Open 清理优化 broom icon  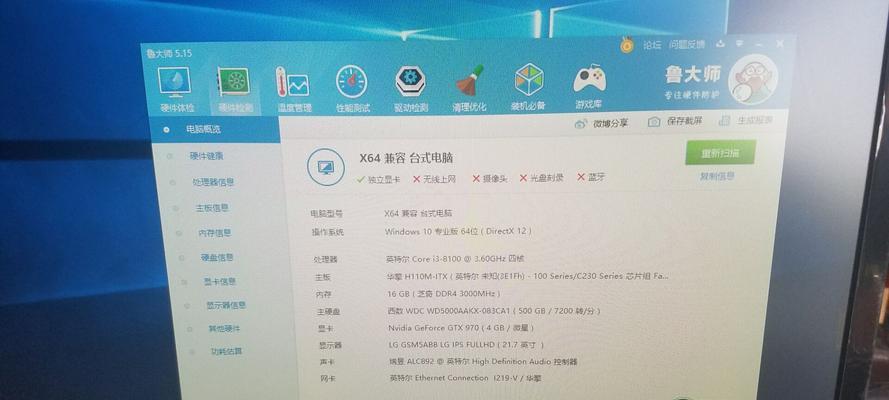pyautogui.click(x=469, y=80)
